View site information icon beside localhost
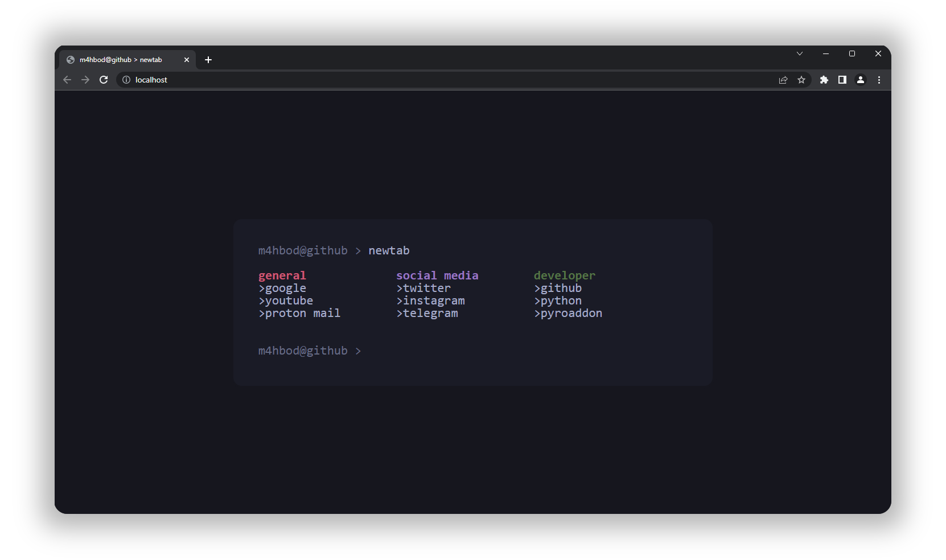The width and height of the screenshot is (946, 560). pyautogui.click(x=126, y=80)
